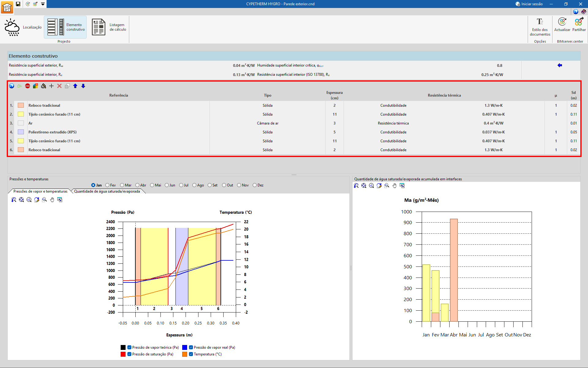This screenshot has height=368, width=588.
Task: Delete the layer using the red X icon
Action: pos(59,86)
